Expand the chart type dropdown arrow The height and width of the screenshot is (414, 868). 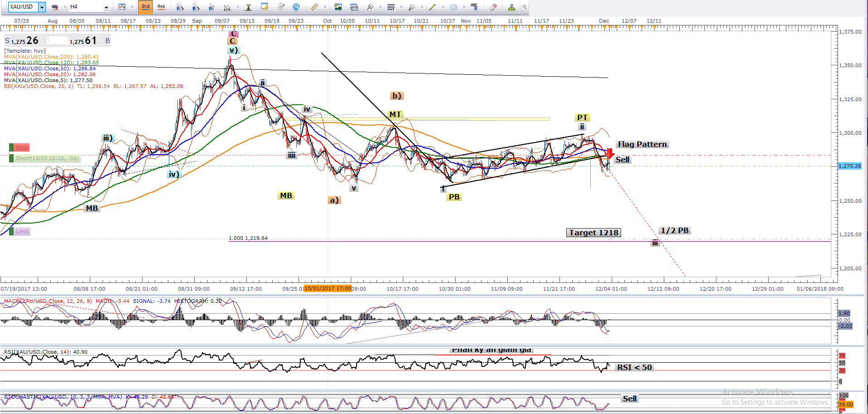click(132, 7)
